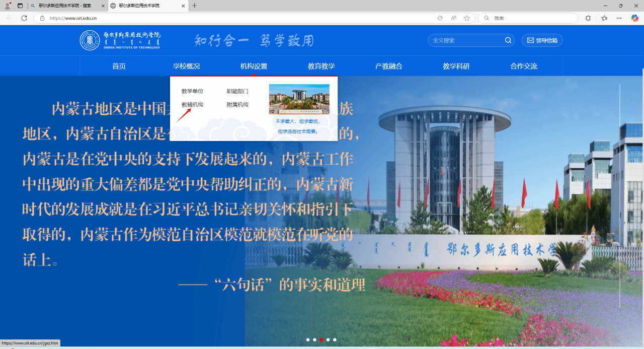This screenshot has width=644, height=349.
Task: Click the site search magnifier icon
Action: tap(508, 40)
